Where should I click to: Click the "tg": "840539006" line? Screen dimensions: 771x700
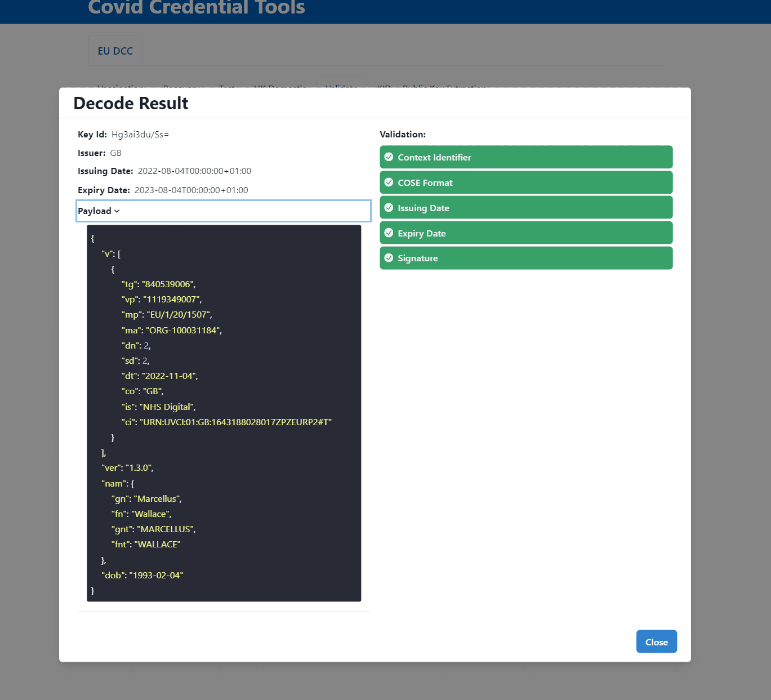tap(159, 284)
